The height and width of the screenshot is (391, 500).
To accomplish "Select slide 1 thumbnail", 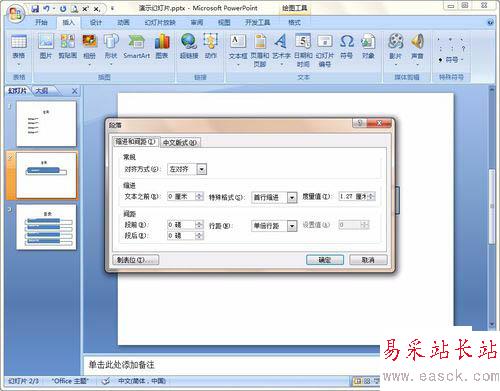I will point(46,124).
